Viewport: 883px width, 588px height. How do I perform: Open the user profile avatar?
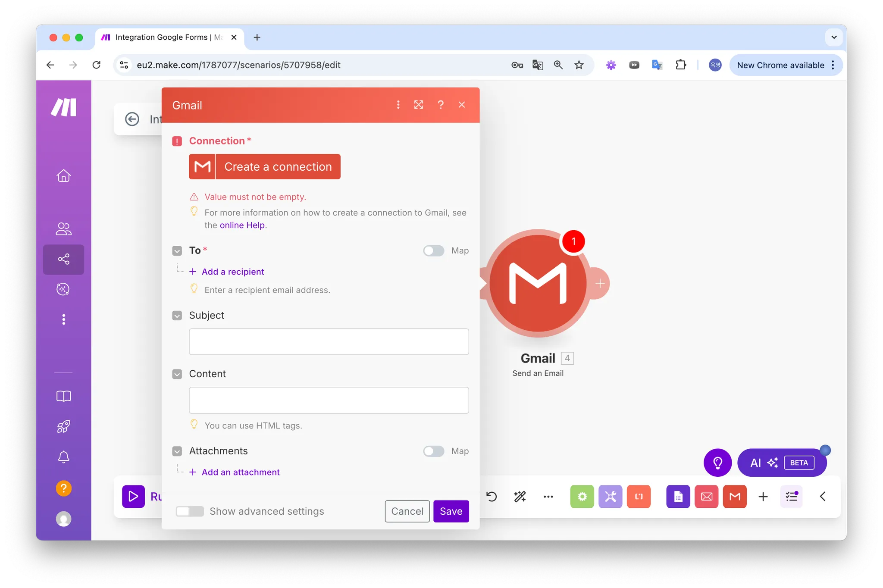(x=64, y=519)
